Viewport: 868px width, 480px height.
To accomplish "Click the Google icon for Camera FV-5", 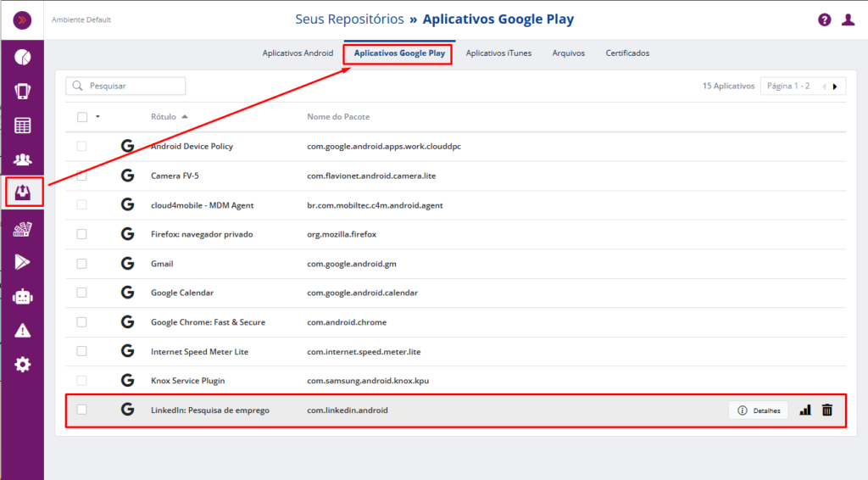I will point(127,176).
